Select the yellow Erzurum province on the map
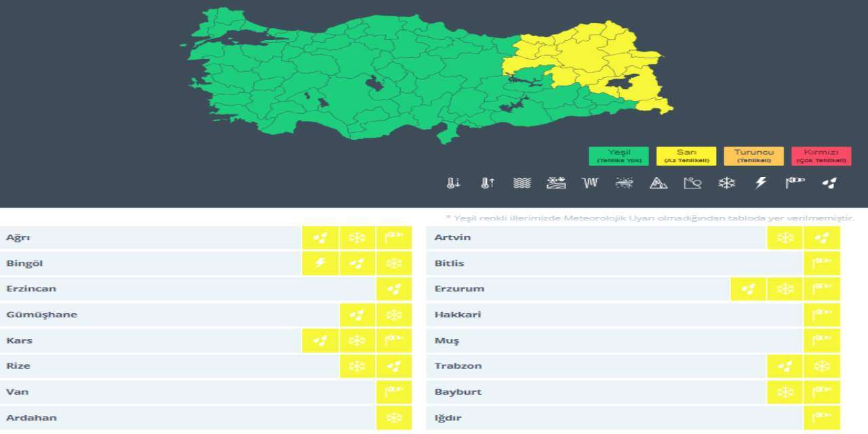 pyautogui.click(x=583, y=58)
